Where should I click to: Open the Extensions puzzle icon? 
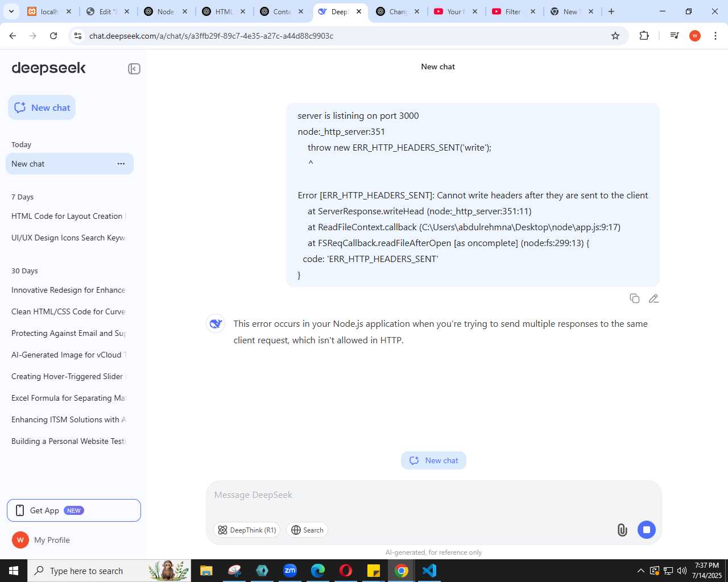[x=644, y=36]
